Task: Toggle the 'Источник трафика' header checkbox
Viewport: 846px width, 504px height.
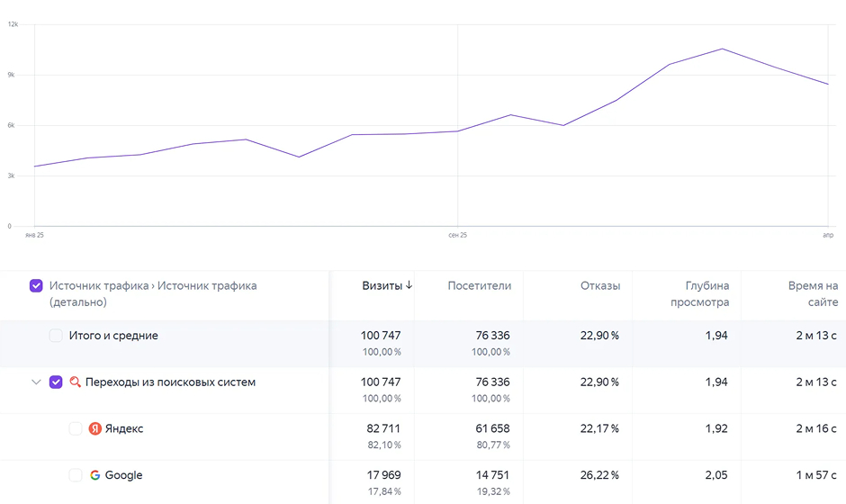Action: coord(36,285)
